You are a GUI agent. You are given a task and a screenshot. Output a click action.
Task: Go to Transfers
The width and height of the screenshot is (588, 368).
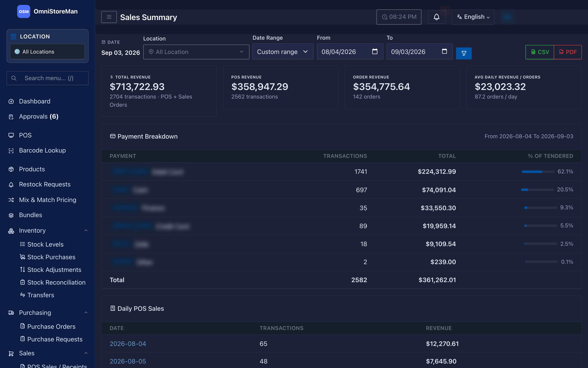pyautogui.click(x=37, y=295)
